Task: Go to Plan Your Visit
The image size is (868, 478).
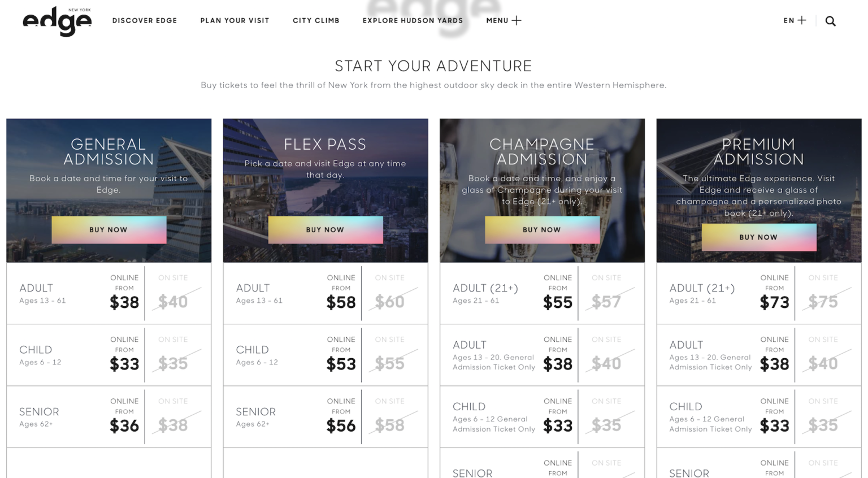Action: click(235, 20)
